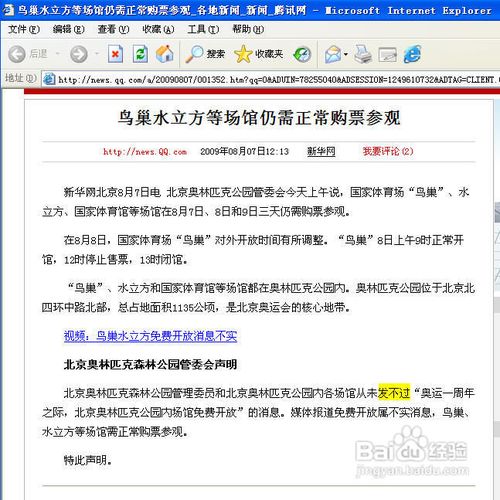This screenshot has width=500, height=500.
Task: Open the History clock icon
Action: click(302, 54)
